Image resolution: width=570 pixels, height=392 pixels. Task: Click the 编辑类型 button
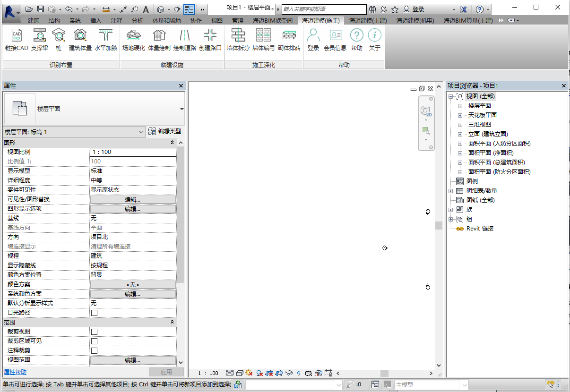point(164,132)
